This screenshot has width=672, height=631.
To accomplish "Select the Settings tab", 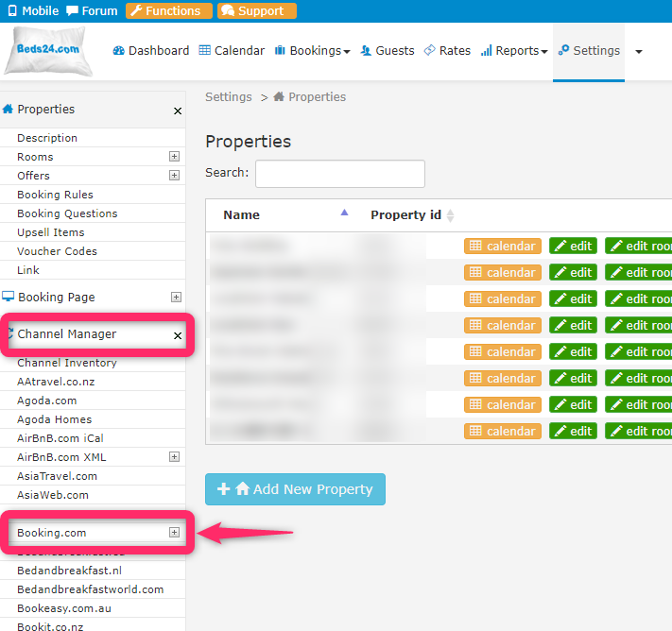I will [x=589, y=51].
